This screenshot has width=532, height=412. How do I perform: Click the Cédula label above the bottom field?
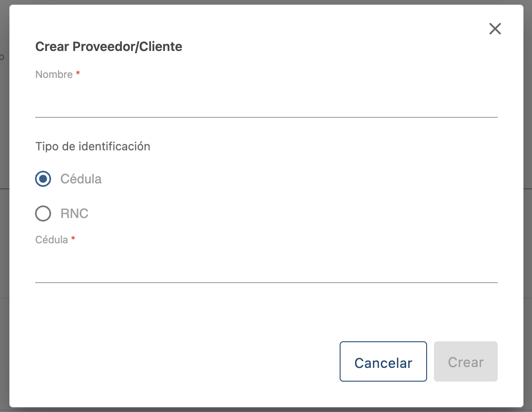pos(51,240)
